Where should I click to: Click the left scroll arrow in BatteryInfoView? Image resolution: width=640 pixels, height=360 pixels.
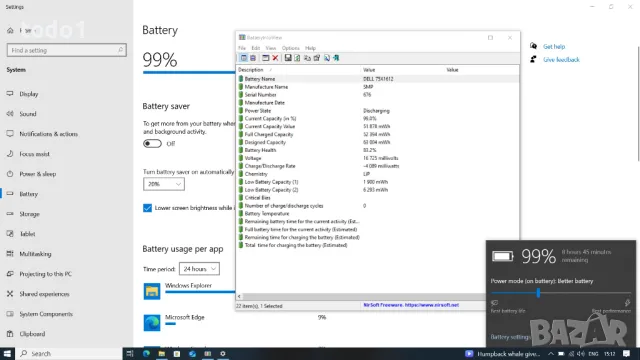point(239,297)
